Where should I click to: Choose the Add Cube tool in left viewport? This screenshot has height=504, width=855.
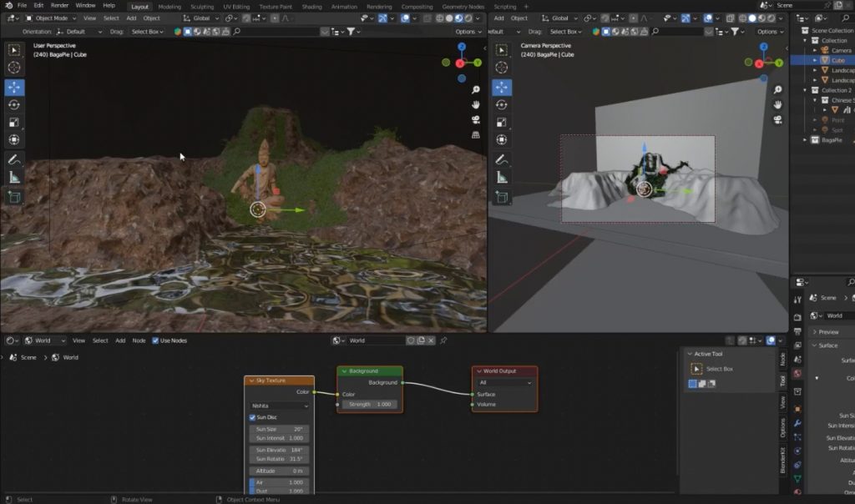pos(14,197)
